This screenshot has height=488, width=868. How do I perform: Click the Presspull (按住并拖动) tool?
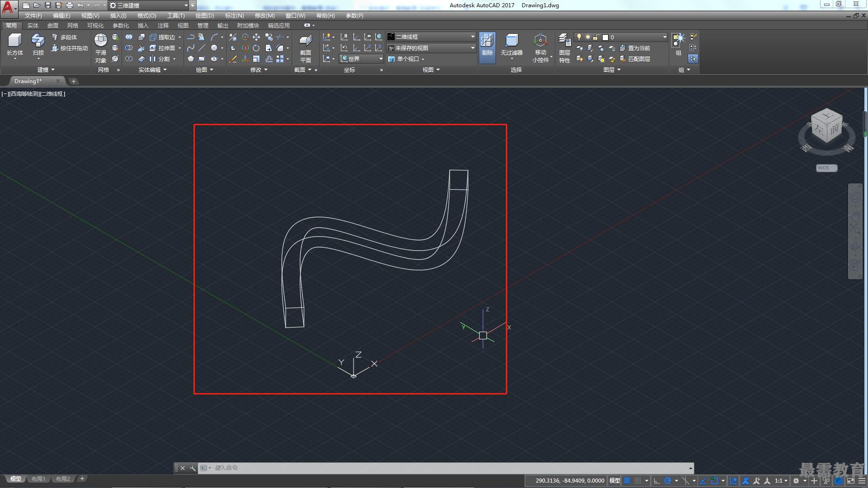(x=70, y=48)
